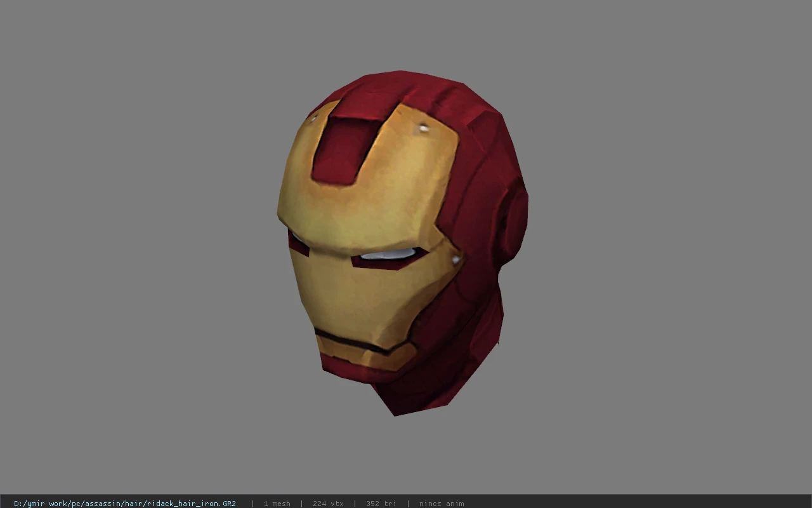The width and height of the screenshot is (812, 508).
Task: Click the 'nincs anim' status entry
Action: pos(442,504)
